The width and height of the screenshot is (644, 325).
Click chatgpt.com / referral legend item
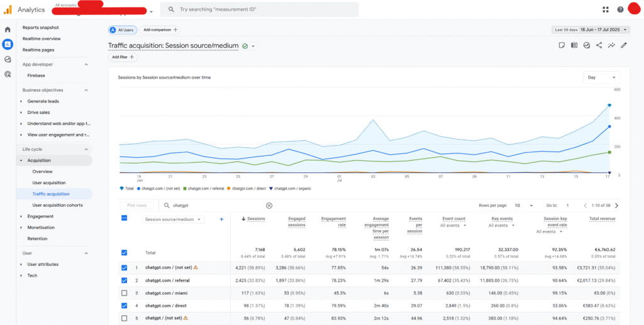(204, 189)
